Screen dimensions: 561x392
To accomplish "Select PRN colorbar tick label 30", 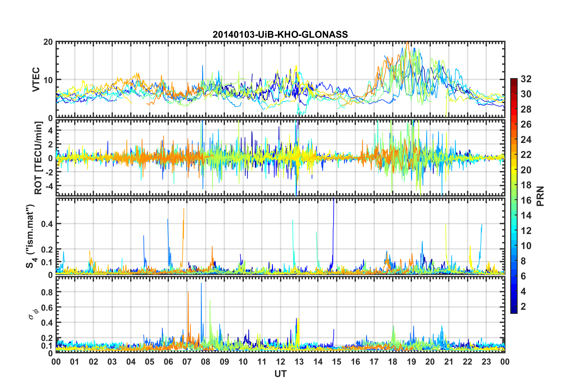I will coord(526,94).
